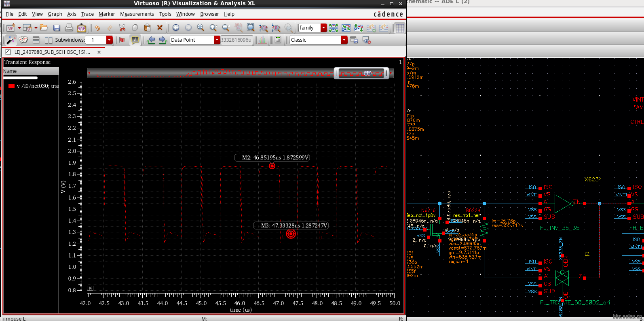This screenshot has height=321, width=644.
Task: Click the split all strips icon
Action: tap(334, 28)
